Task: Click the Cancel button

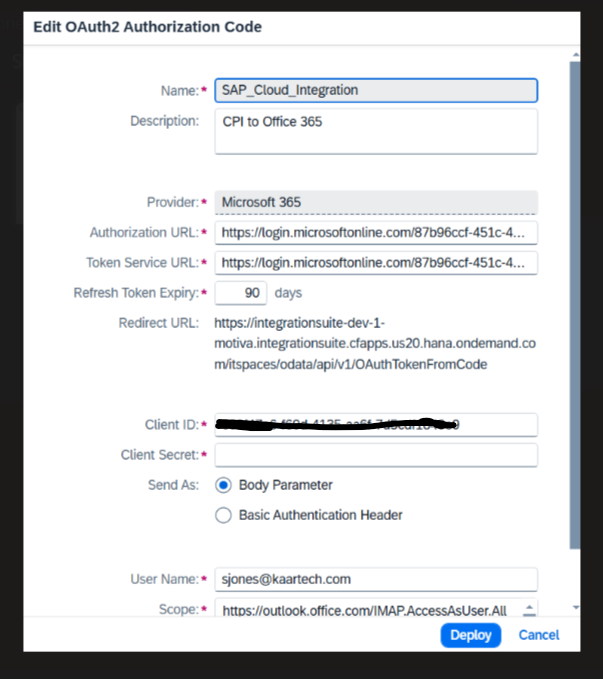Action: [539, 635]
